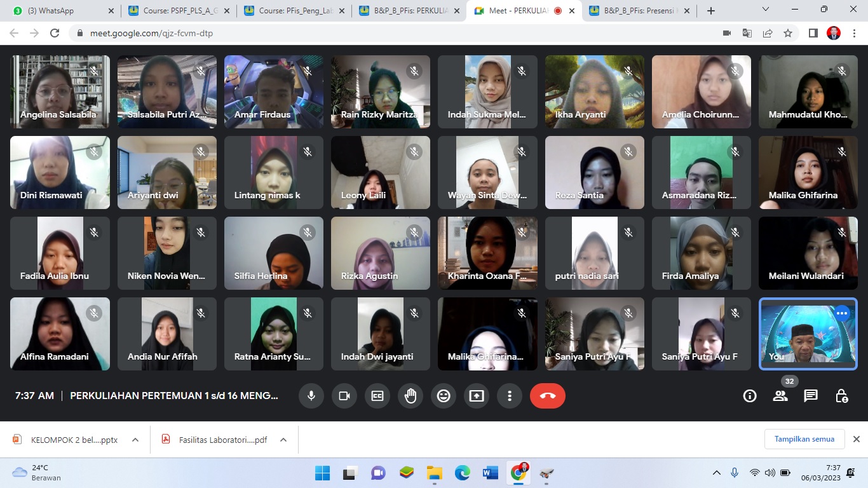This screenshot has width=868, height=488.
Task: Click the red leave call button
Action: 547,396
